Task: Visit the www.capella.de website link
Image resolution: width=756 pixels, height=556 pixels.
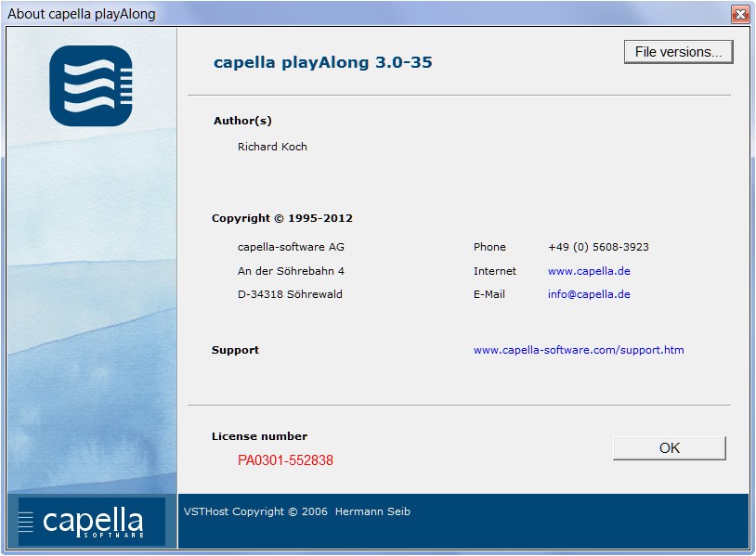Action: tap(589, 271)
